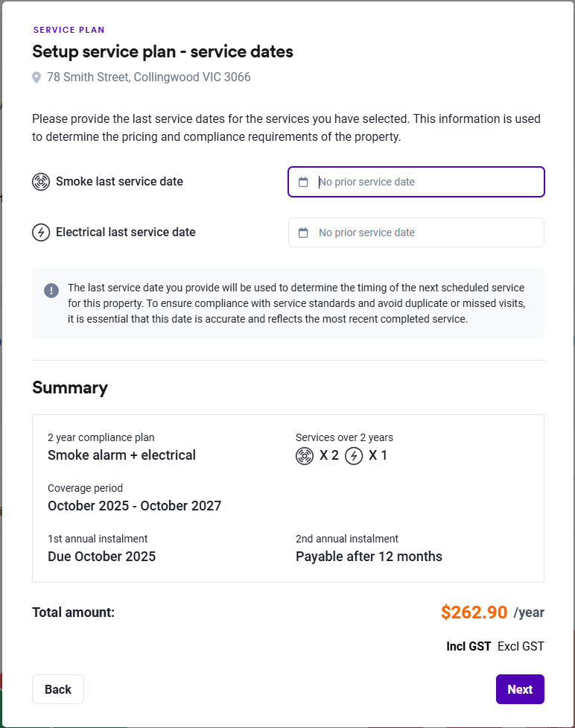Open the calendar icon in the Electrical date field
The image size is (575, 728).
pyautogui.click(x=303, y=232)
